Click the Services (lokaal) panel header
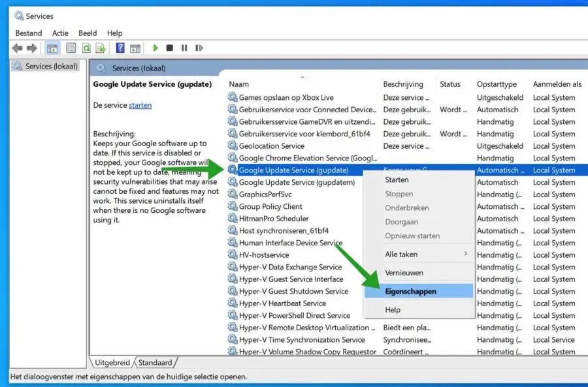The width and height of the screenshot is (588, 387). click(x=339, y=68)
